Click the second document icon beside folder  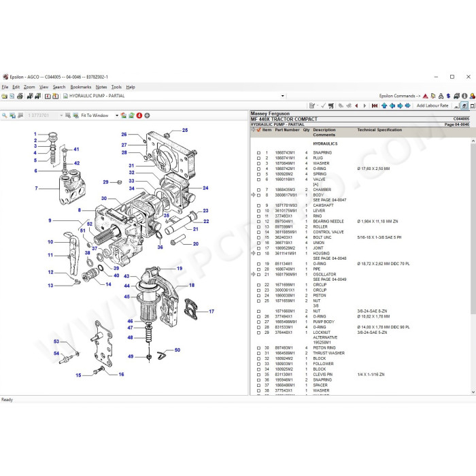point(12,96)
